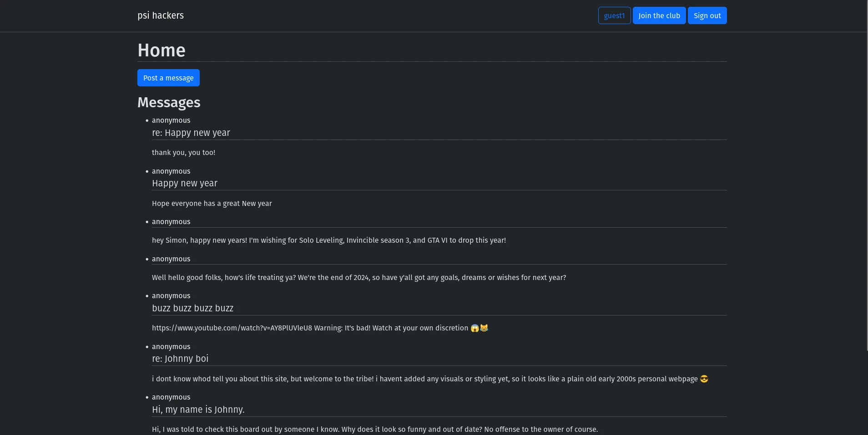Click the Post a message button

(x=168, y=78)
